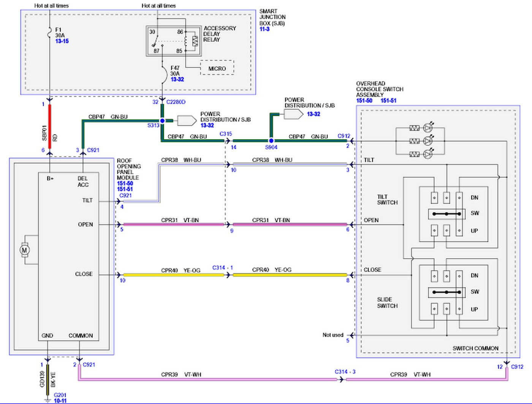This screenshot has width=532, height=404.
Task: Click the S904 splice label
Action: [271, 147]
